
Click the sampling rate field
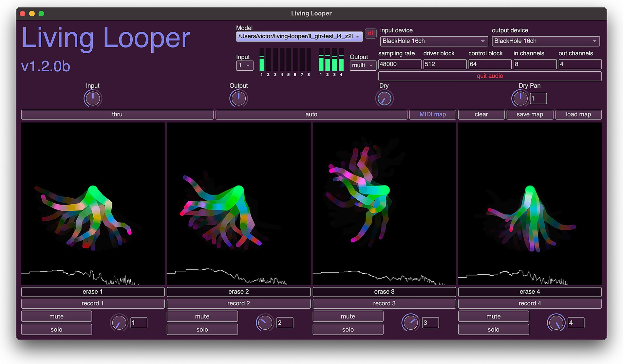(x=400, y=64)
